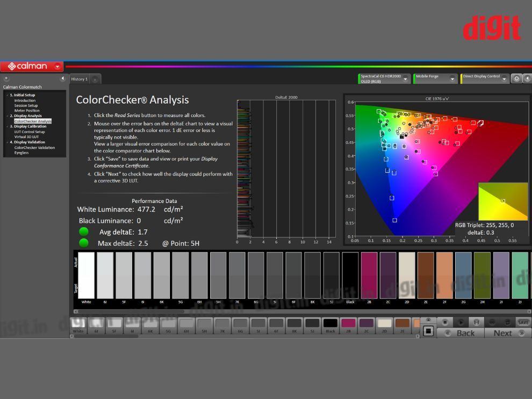Select the 7K gray patch in bottom strip

(x=222, y=325)
